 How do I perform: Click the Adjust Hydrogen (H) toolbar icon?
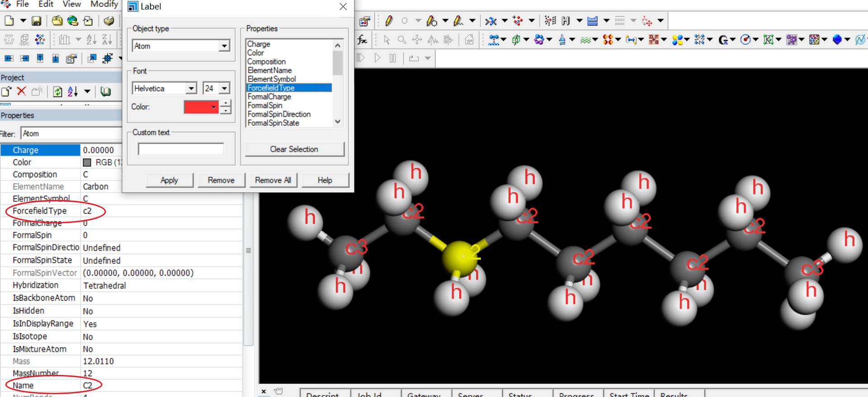[x=566, y=21]
